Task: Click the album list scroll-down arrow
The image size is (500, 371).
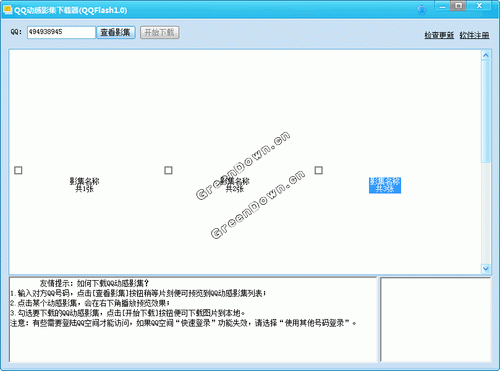Action: click(486, 268)
